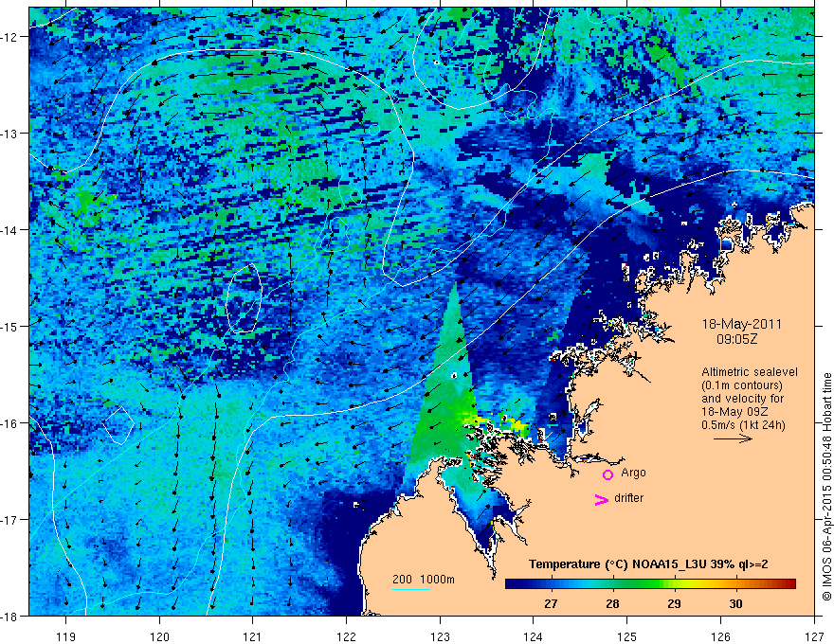Click the color bar label '27'
Screen dimensions: 834x644
[551, 604]
